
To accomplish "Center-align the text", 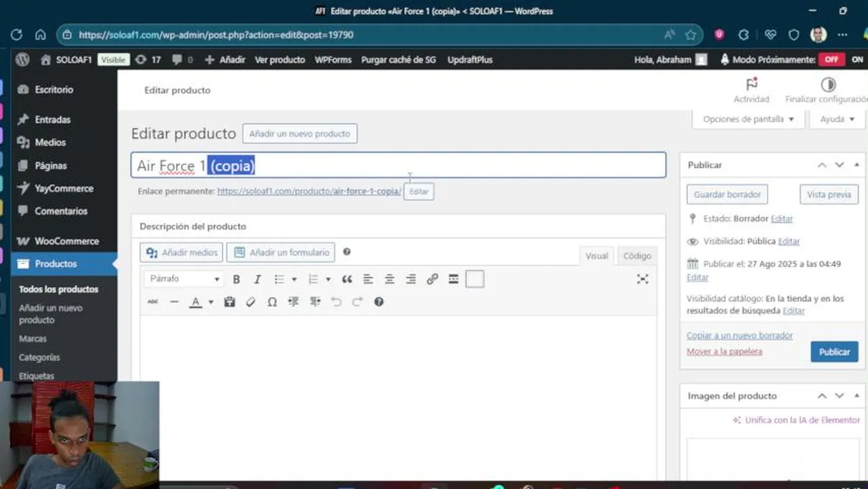I will pyautogui.click(x=390, y=279).
